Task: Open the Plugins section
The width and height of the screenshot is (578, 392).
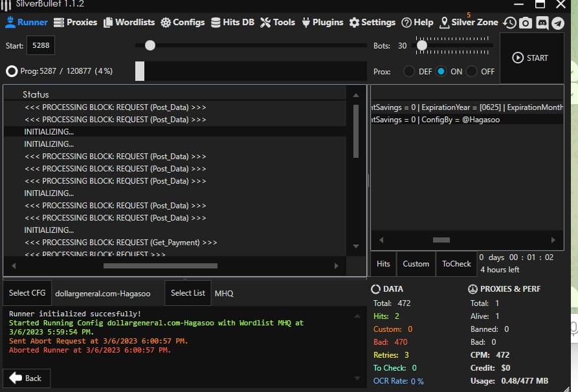Action: (320, 22)
